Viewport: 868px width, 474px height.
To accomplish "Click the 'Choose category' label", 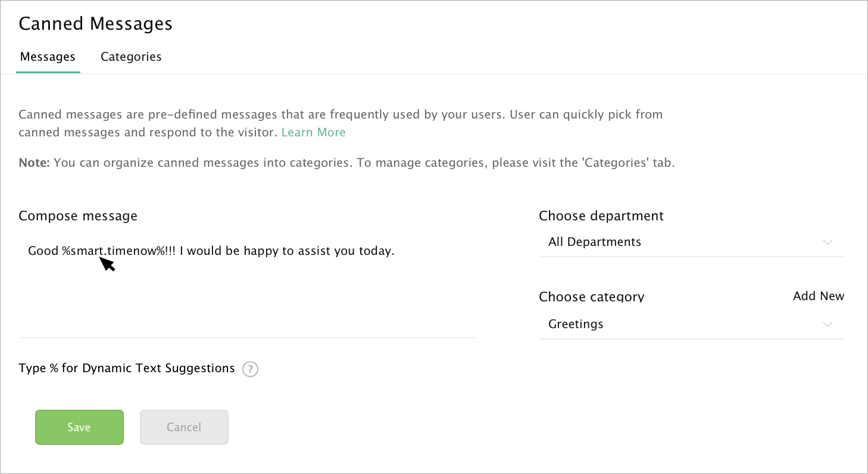I will click(x=591, y=297).
